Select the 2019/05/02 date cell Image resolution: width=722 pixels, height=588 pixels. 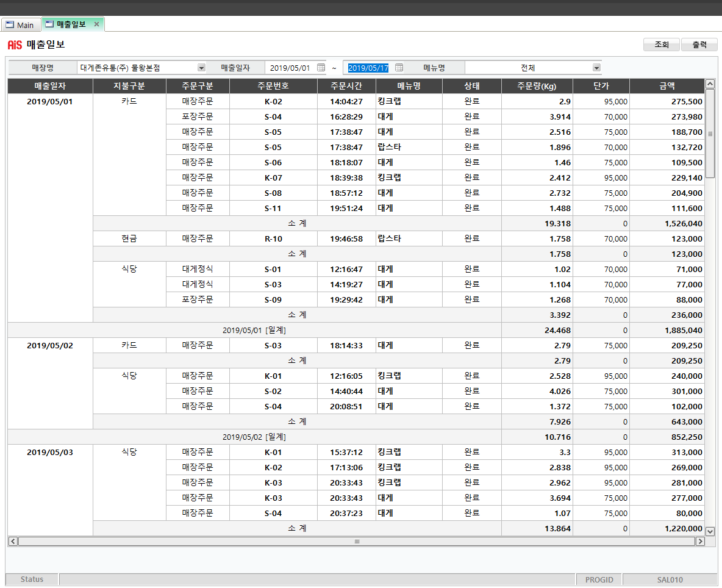pos(50,346)
